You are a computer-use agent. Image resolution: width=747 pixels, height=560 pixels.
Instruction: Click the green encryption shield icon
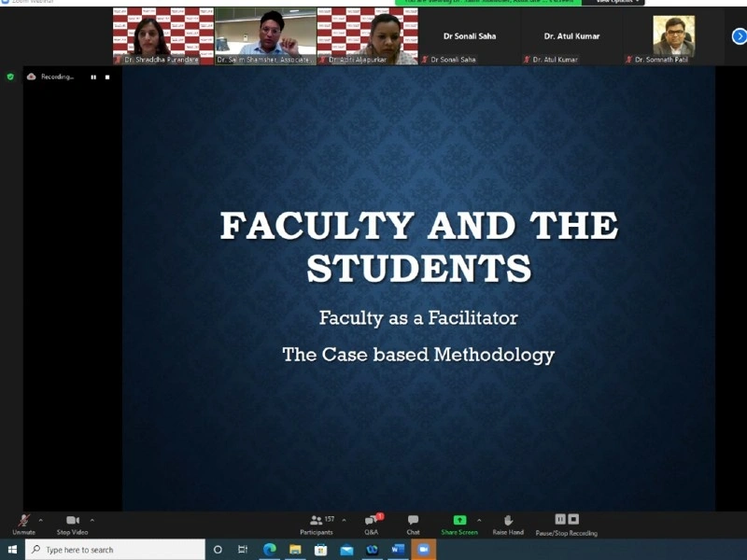pos(10,77)
